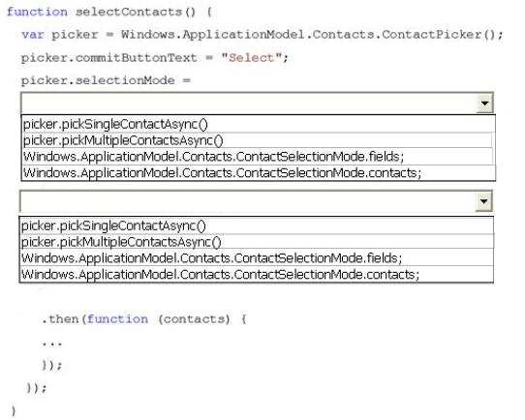
Task: Click the picker.selectionMode = line
Action: tap(106, 80)
